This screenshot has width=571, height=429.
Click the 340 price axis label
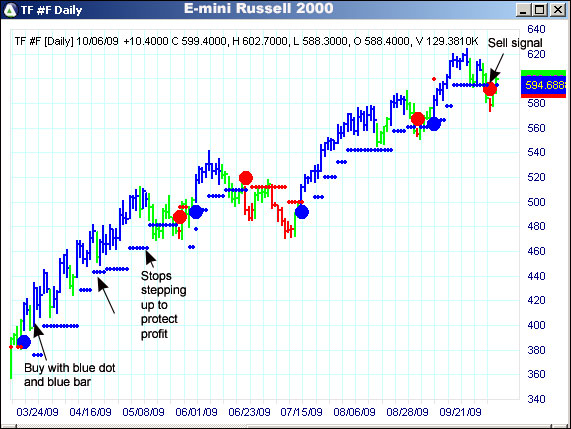pos(536,399)
